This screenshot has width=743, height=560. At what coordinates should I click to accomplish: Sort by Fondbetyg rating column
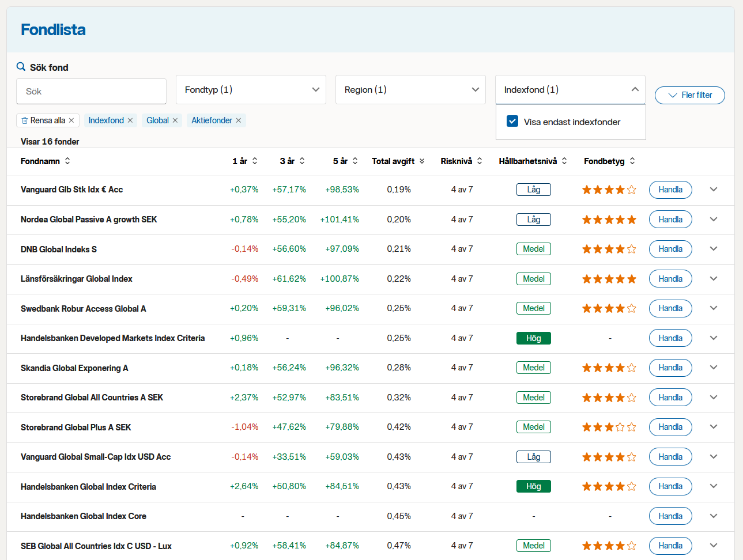(x=632, y=161)
